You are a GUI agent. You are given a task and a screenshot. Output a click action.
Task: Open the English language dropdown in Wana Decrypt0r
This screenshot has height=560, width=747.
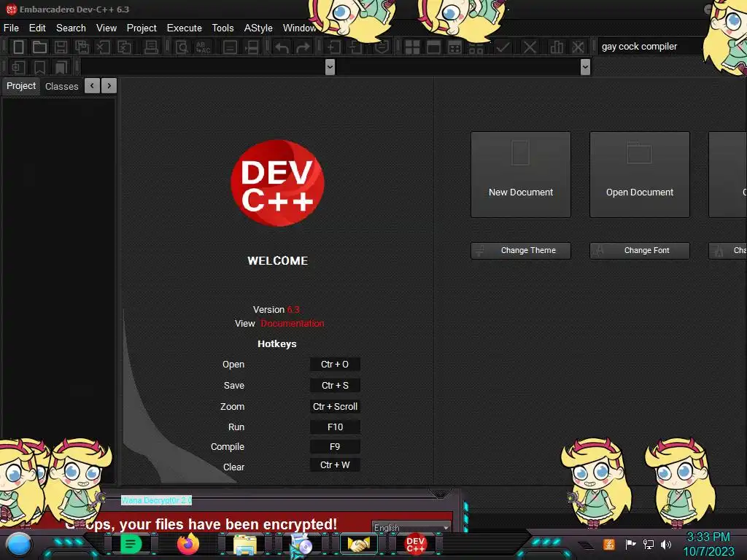pos(411,527)
